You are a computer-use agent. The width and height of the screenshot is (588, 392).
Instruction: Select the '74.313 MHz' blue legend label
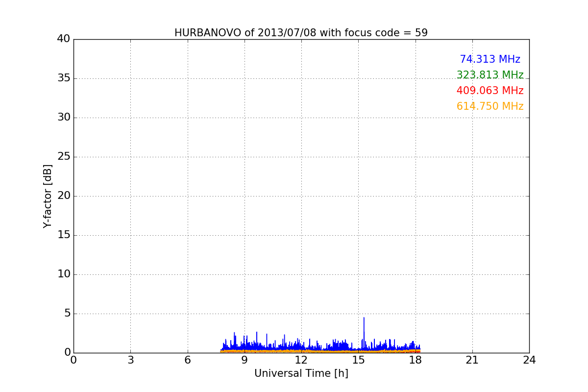(490, 59)
